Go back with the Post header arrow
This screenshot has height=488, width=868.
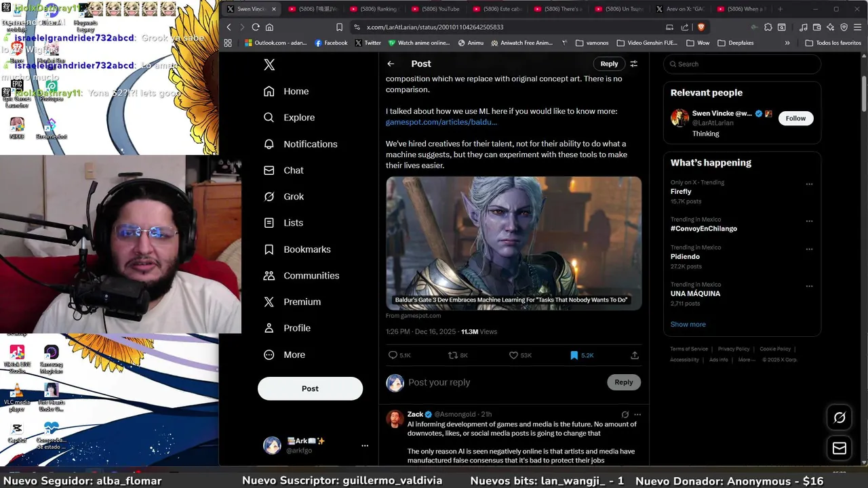click(x=391, y=64)
